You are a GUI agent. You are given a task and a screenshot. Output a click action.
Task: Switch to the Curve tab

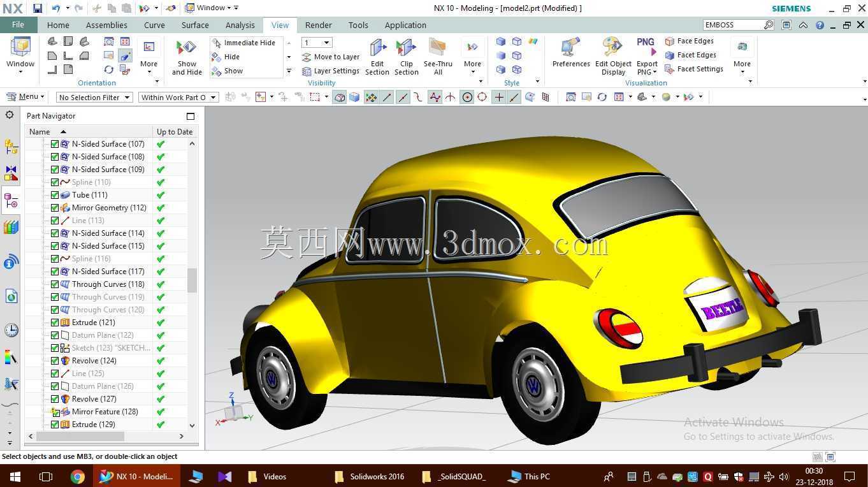tap(154, 25)
